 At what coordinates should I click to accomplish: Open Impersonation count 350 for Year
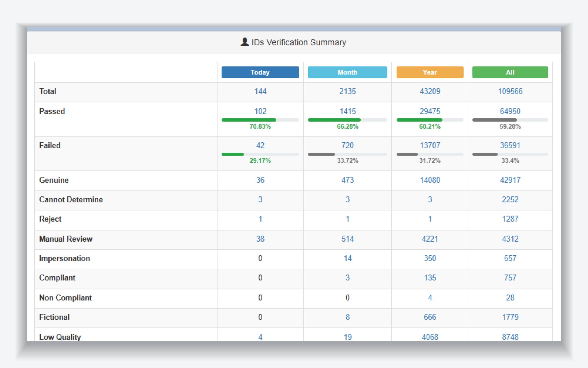(x=430, y=259)
